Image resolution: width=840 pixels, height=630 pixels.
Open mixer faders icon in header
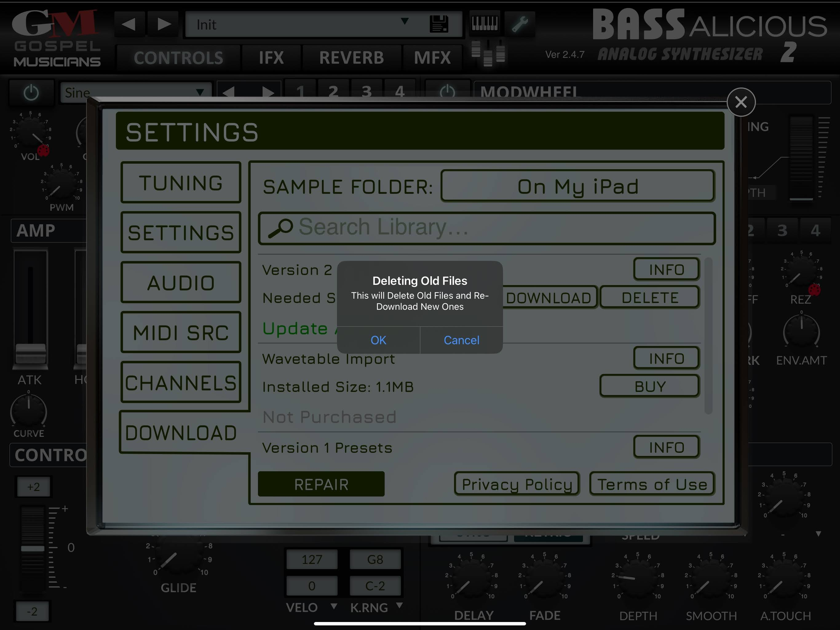(x=488, y=53)
